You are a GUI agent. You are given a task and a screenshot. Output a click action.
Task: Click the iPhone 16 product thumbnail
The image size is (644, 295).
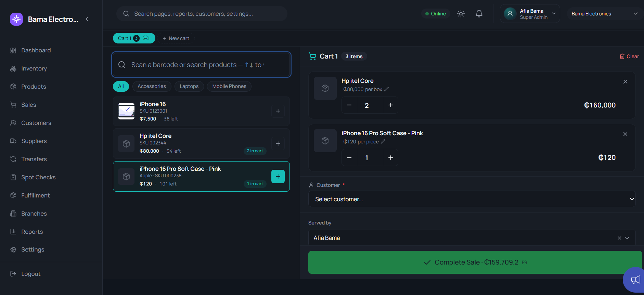click(x=126, y=111)
